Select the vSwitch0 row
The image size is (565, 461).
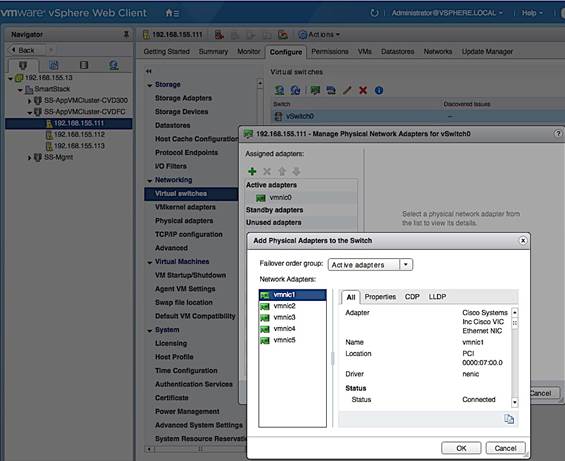[x=418, y=116]
